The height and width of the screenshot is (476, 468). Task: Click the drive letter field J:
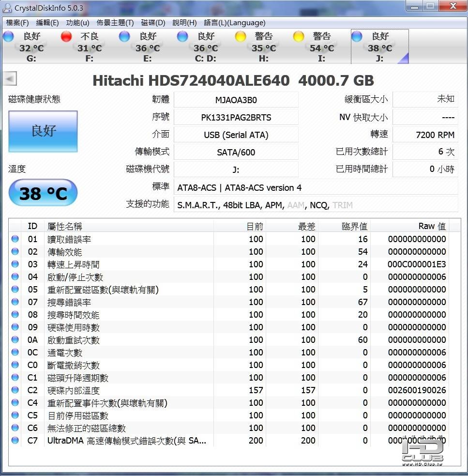(236, 169)
